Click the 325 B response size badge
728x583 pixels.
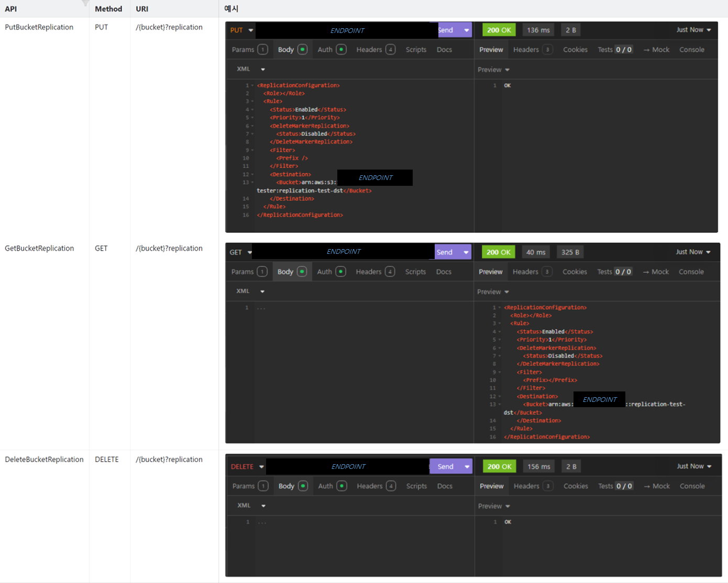tap(570, 252)
